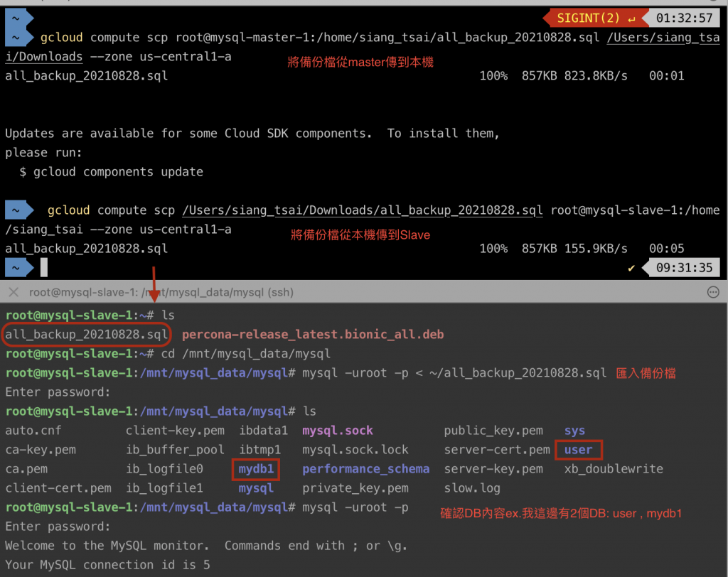728x577 pixels.
Task: Click the 09:31:35 timestamp
Action: pyautogui.click(x=684, y=268)
